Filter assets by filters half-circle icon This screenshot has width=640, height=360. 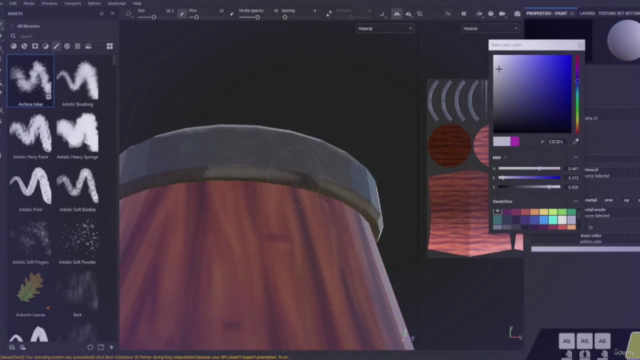(46, 46)
